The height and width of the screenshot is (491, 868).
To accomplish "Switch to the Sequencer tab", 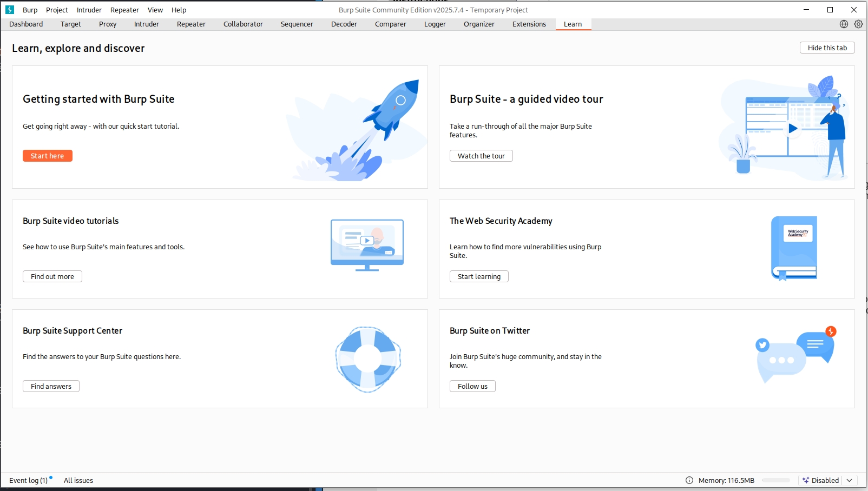I will point(297,24).
